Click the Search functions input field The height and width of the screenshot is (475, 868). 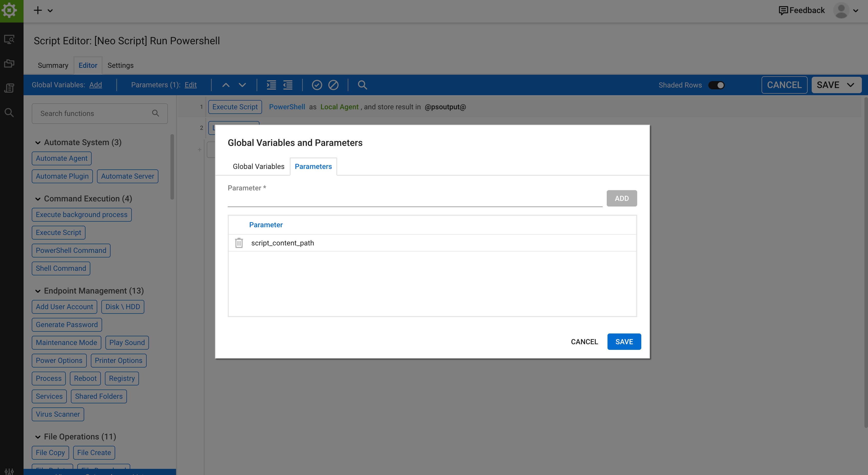coord(99,114)
